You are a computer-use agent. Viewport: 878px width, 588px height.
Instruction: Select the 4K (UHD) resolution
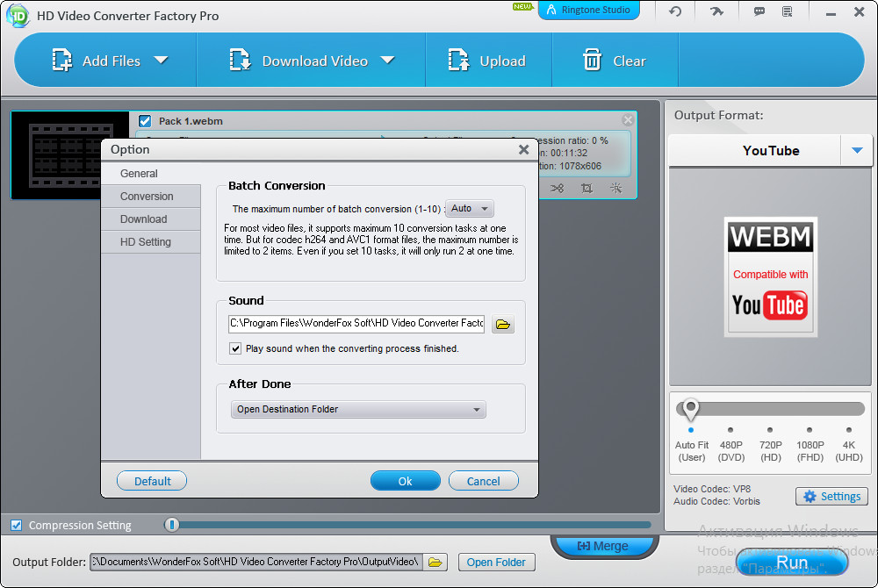pos(849,445)
